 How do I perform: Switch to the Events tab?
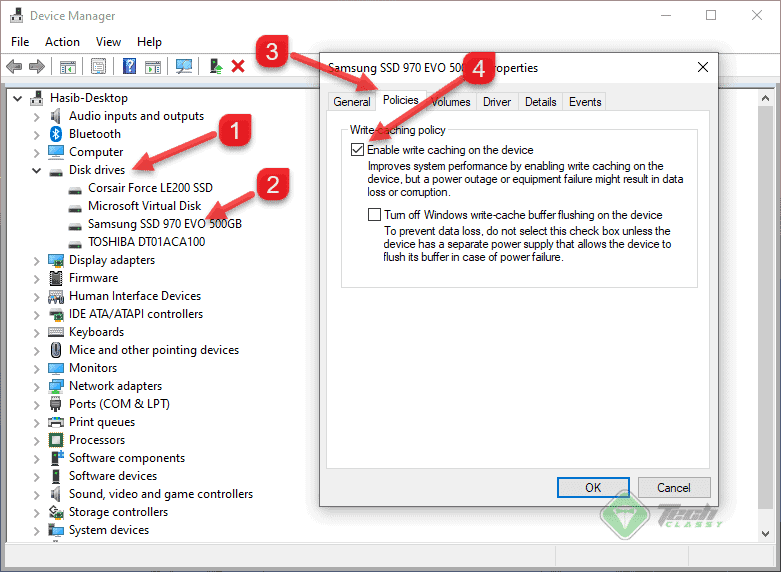(x=585, y=102)
